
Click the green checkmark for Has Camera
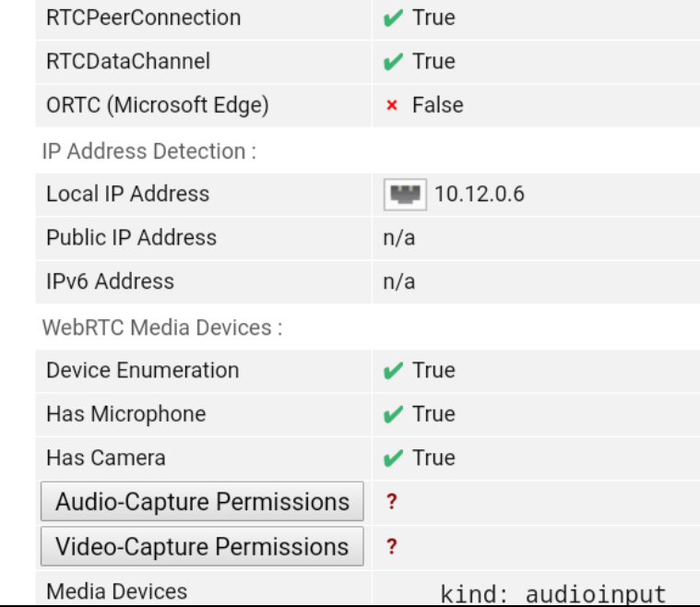tap(393, 458)
